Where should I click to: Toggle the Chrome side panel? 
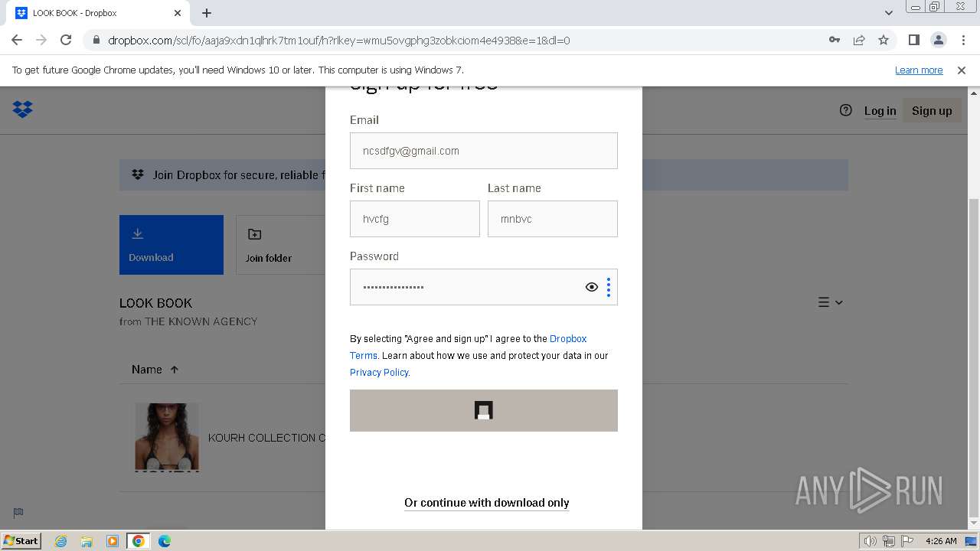913,40
